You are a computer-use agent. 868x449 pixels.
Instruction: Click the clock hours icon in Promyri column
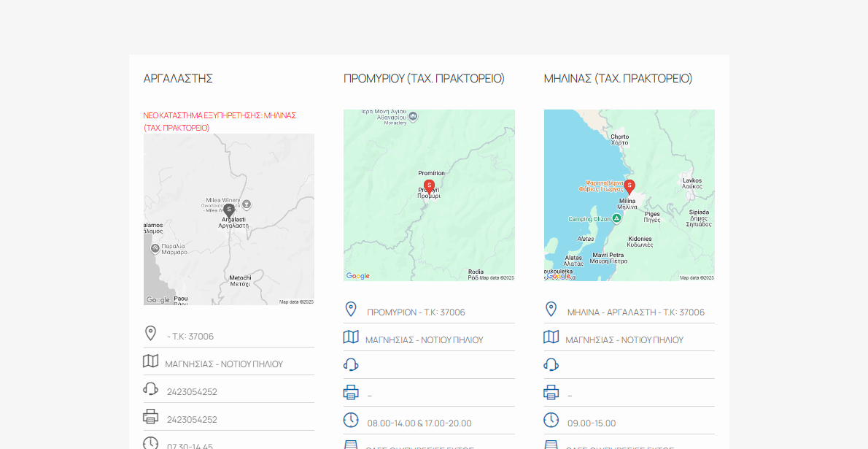tap(351, 421)
